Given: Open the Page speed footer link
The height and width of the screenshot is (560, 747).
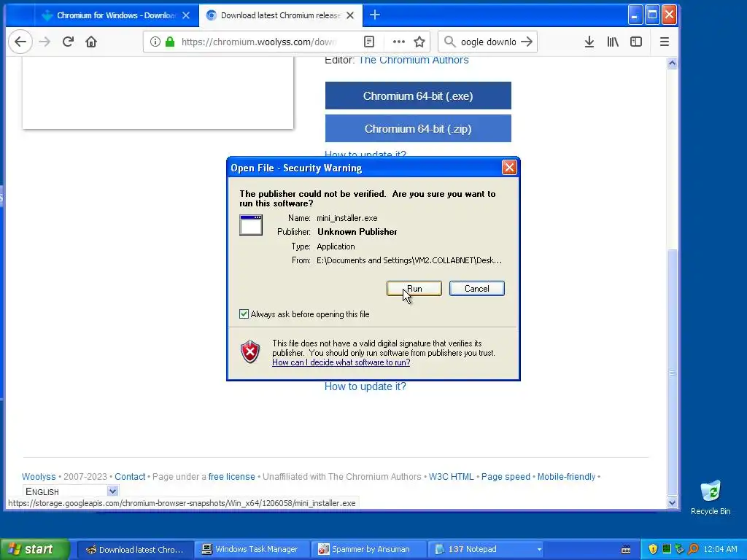Looking at the screenshot, I should (x=506, y=477).
